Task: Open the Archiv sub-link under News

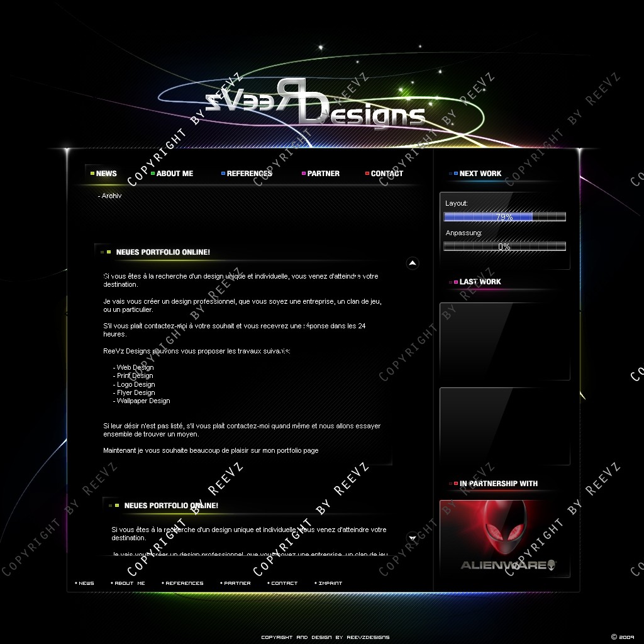Action: coord(111,196)
